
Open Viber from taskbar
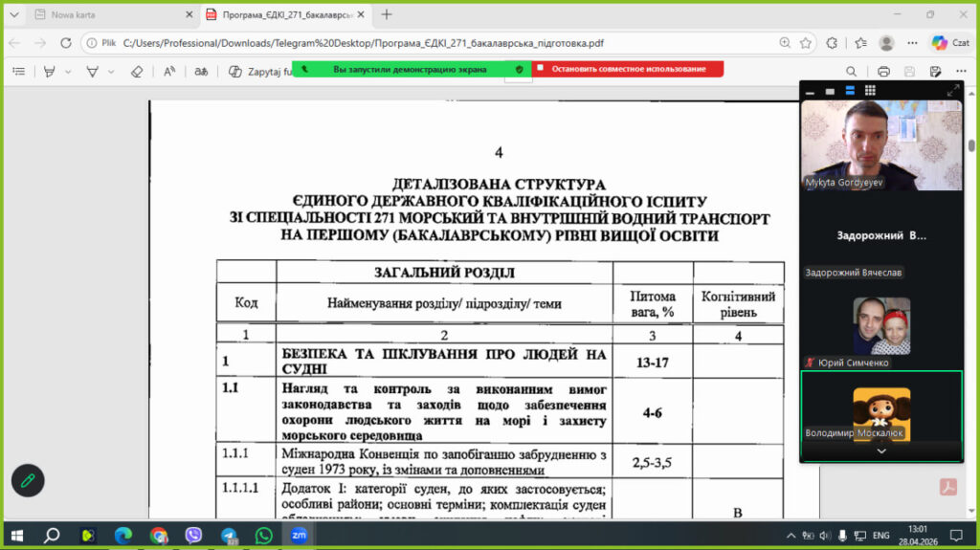193,536
